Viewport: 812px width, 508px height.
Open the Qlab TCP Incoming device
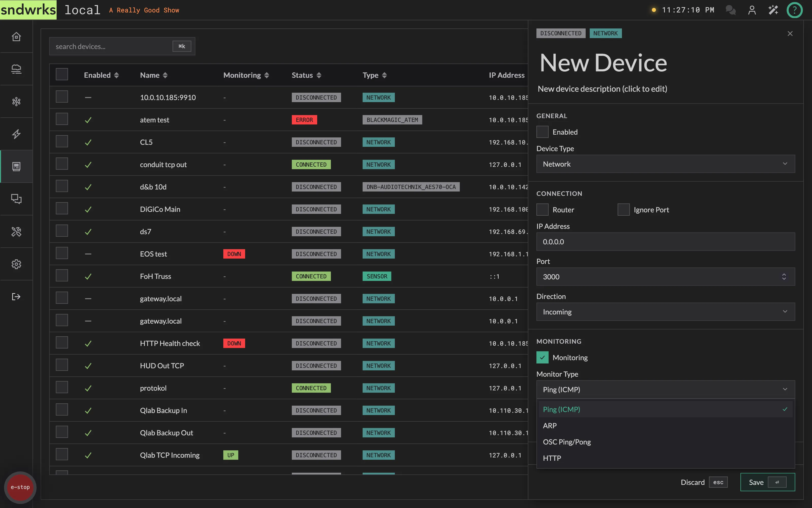click(x=170, y=455)
